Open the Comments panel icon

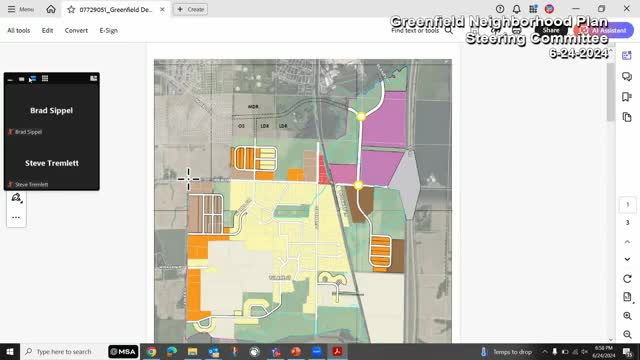pyautogui.click(x=627, y=76)
